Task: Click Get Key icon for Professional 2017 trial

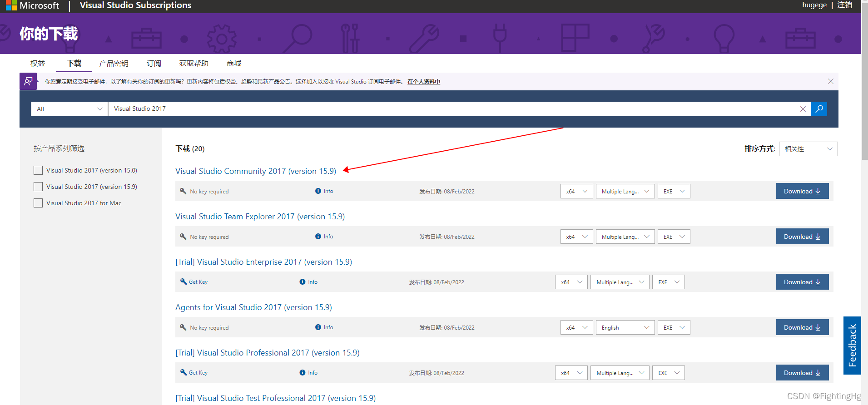Action: 184,372
